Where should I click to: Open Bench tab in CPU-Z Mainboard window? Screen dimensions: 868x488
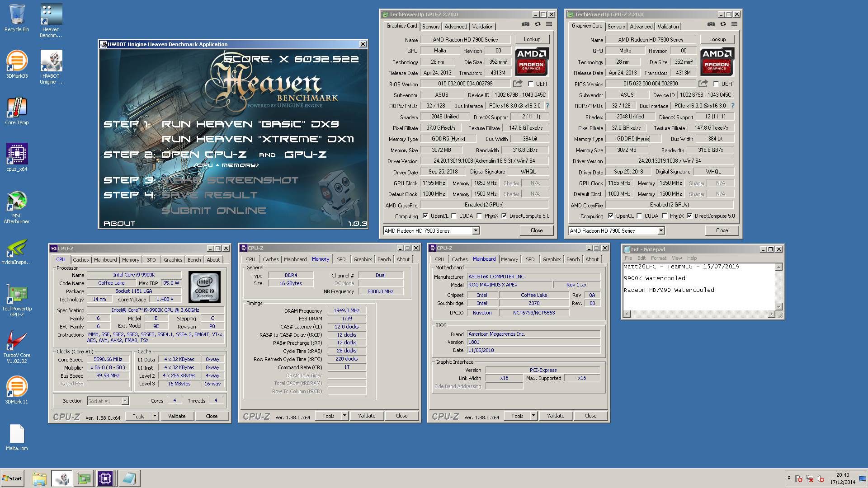click(x=573, y=259)
